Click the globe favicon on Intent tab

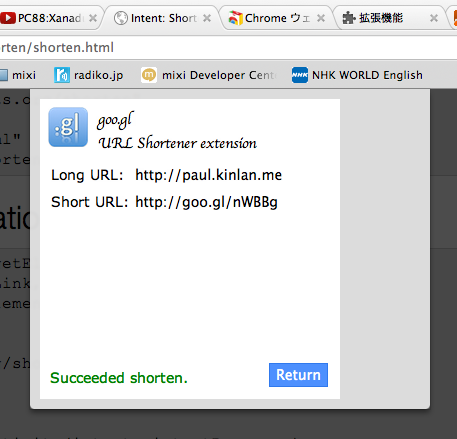tap(121, 18)
